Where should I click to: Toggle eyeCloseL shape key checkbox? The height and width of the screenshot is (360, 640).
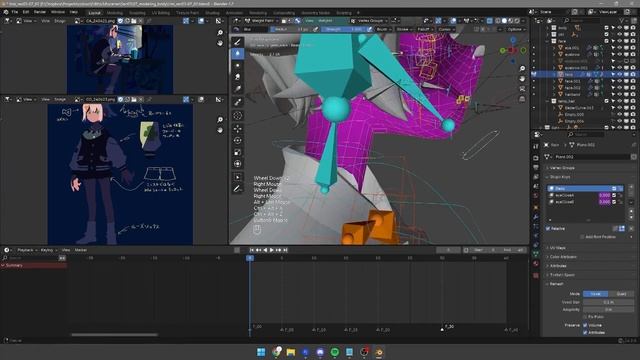(614, 202)
